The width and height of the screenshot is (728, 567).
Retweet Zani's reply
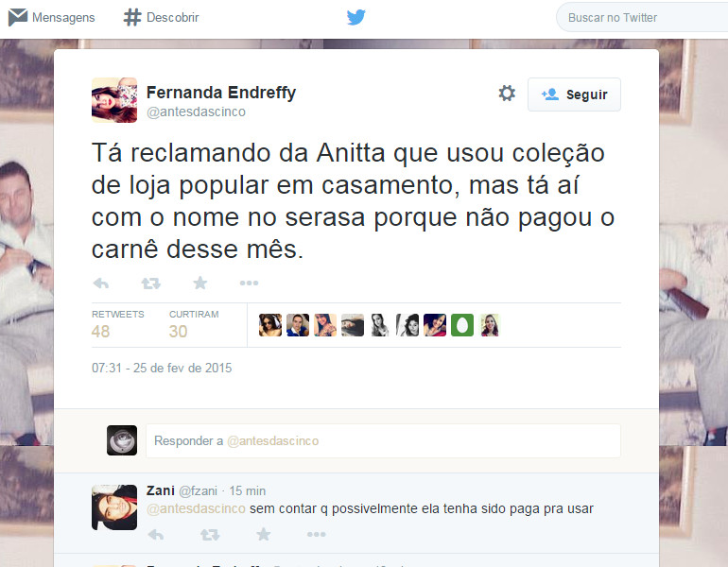[210, 535]
